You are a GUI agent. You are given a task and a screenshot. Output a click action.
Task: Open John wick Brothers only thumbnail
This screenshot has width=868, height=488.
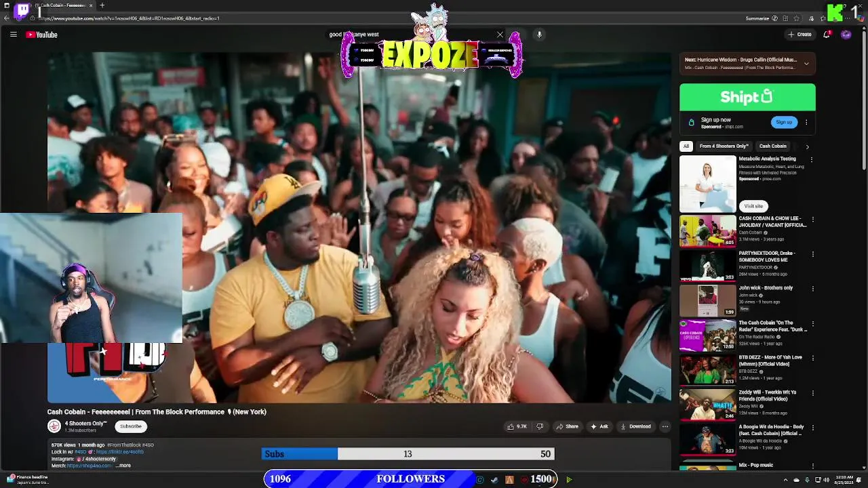[x=707, y=300]
